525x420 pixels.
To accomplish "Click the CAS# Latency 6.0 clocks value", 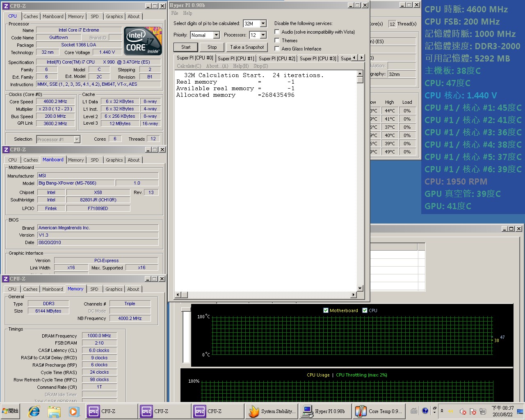I will click(x=99, y=350).
